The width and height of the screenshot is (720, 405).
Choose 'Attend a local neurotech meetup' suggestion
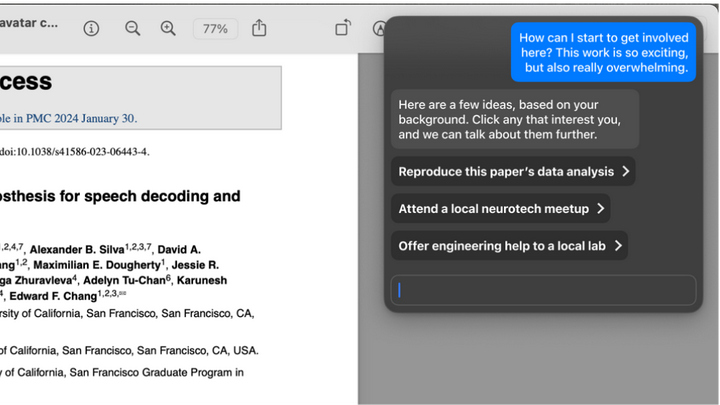tap(493, 208)
